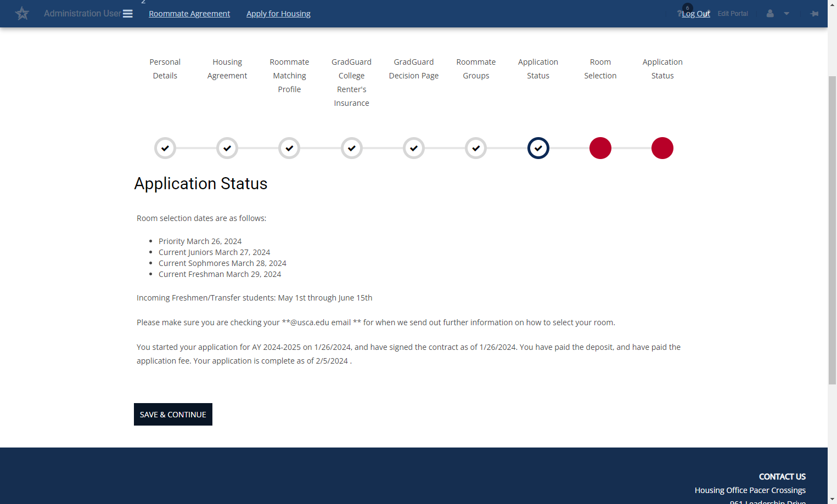Image resolution: width=837 pixels, height=504 pixels.
Task: Click 'Housing Office Pacer Crossings' footer text
Action: pos(750,490)
